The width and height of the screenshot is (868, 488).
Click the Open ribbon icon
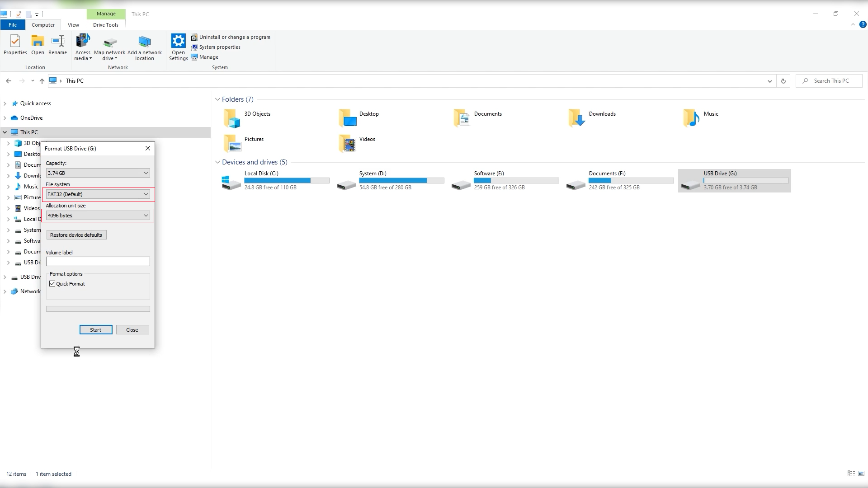click(x=38, y=45)
